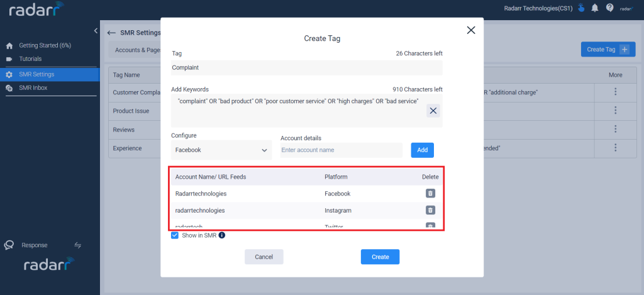The image size is (644, 295).
Task: Toggle the Show in SMR checkbox
Action: (x=175, y=235)
